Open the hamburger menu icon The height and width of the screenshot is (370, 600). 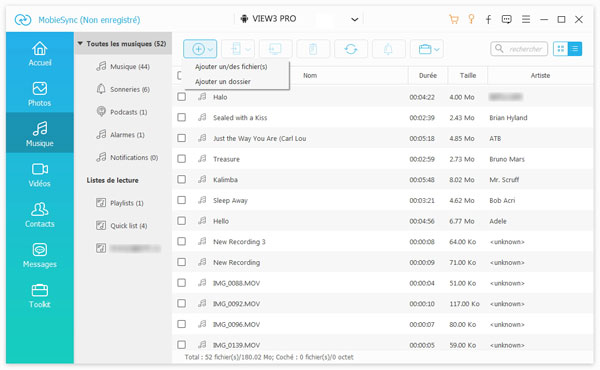526,19
